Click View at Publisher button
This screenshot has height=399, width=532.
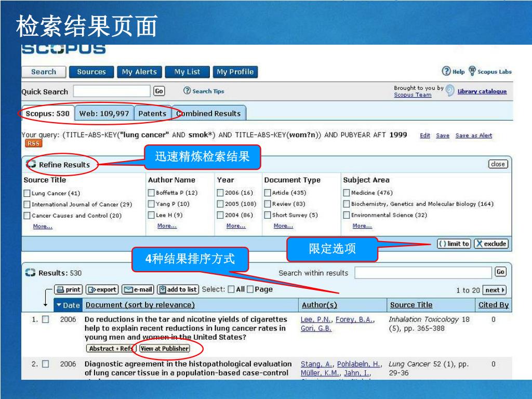coord(165,349)
